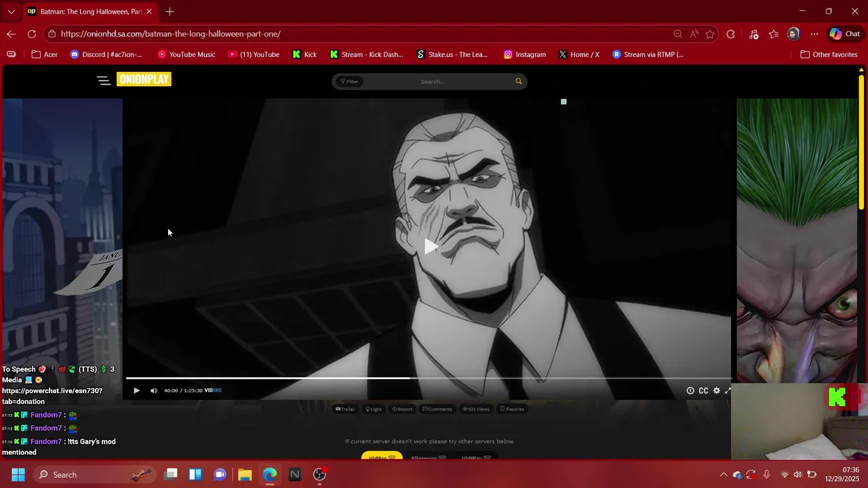Screen dimensions: 868x488
Task: Play the video with center play button
Action: (x=431, y=246)
